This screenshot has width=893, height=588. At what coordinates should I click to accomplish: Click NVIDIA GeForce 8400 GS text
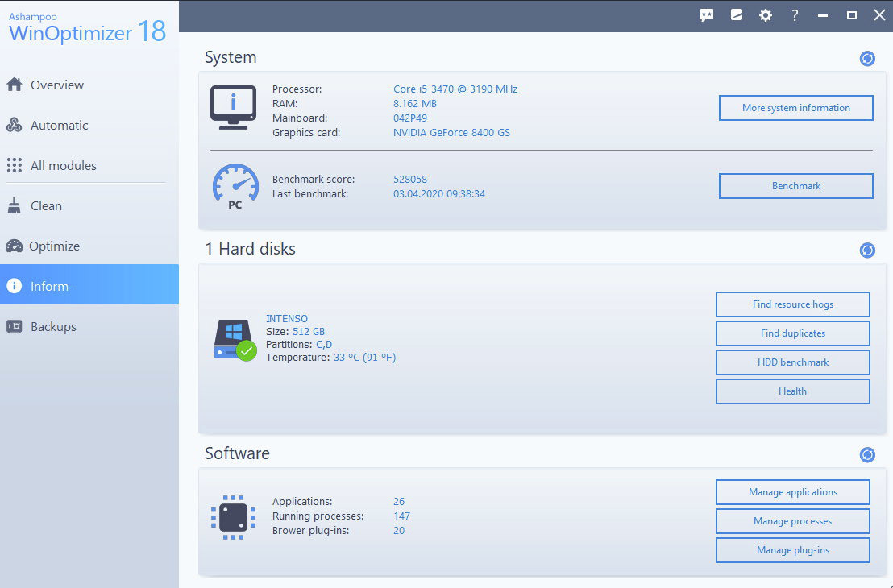coord(451,133)
